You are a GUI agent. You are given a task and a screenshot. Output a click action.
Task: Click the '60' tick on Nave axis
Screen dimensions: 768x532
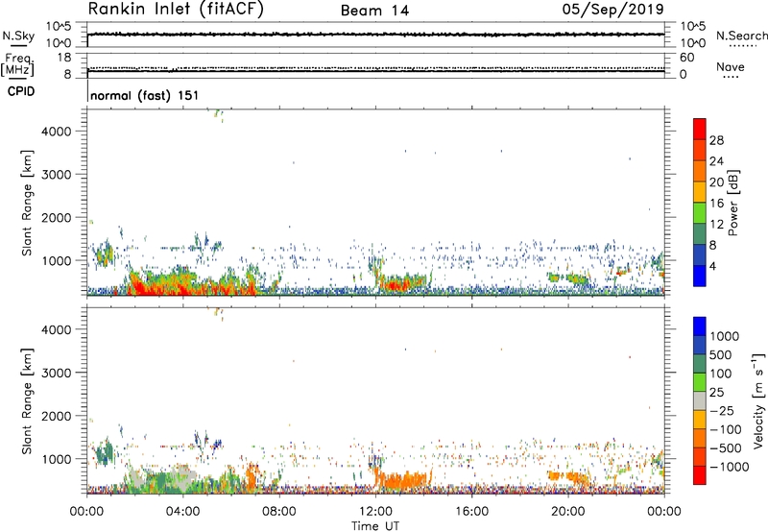click(x=686, y=58)
